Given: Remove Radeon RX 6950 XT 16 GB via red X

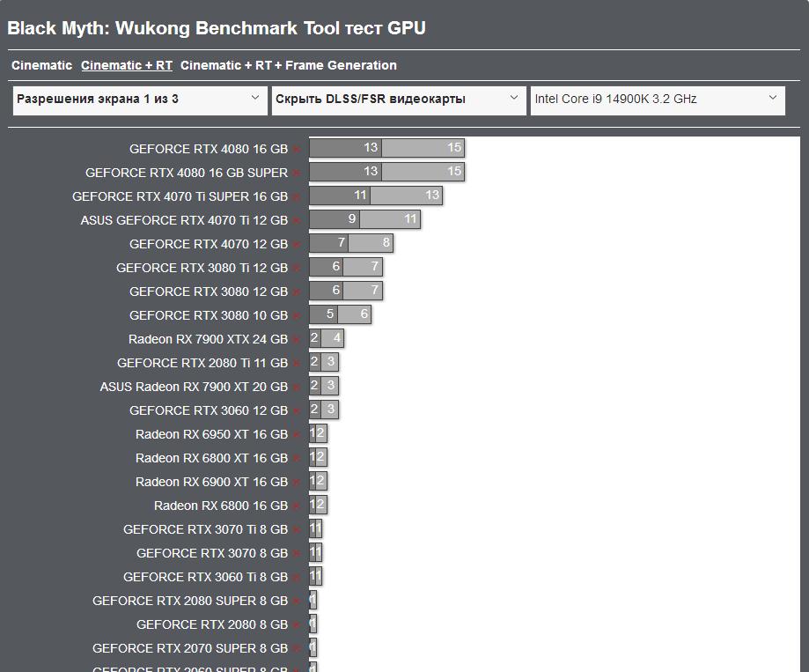Looking at the screenshot, I should click(296, 434).
